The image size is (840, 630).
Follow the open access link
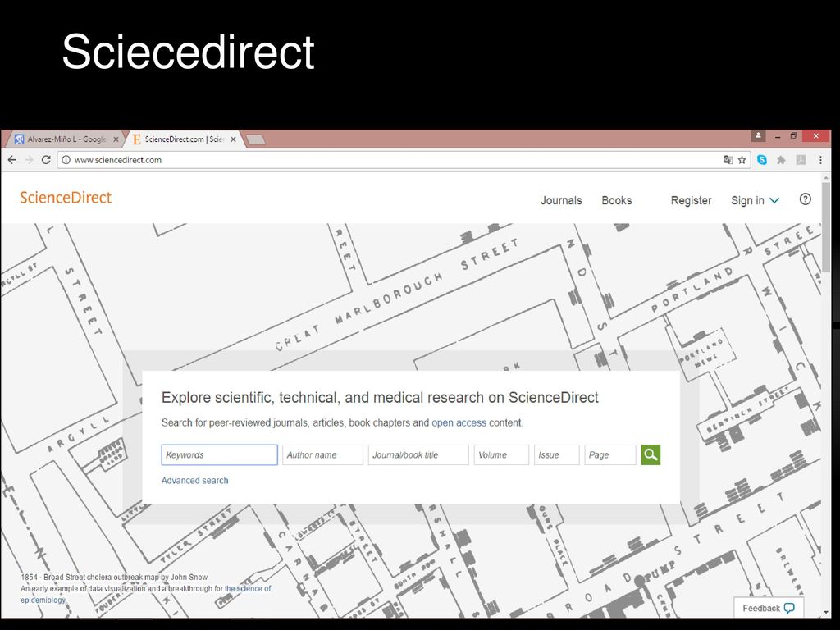[x=459, y=422]
